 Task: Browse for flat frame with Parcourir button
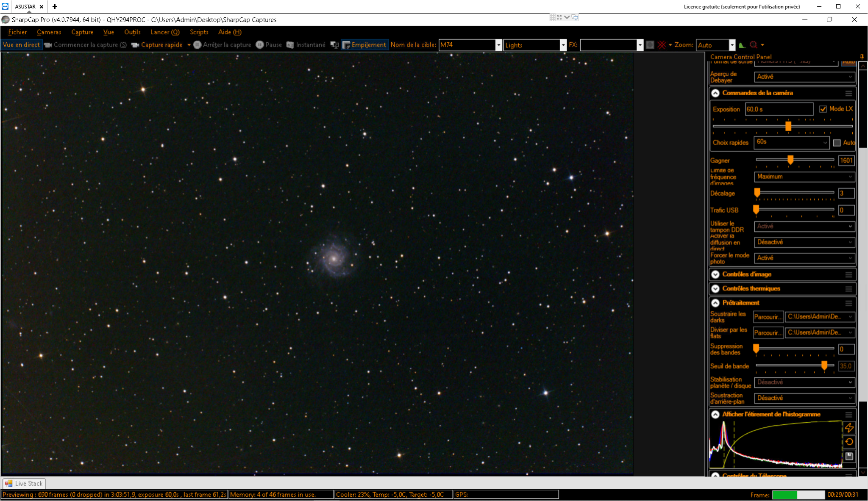click(768, 333)
